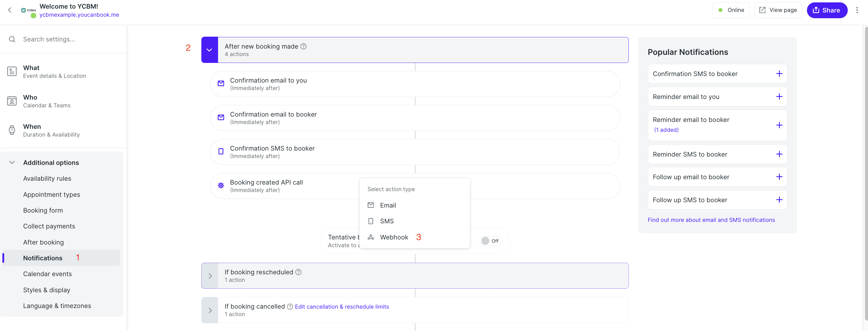Open Availability rules settings

47,179
